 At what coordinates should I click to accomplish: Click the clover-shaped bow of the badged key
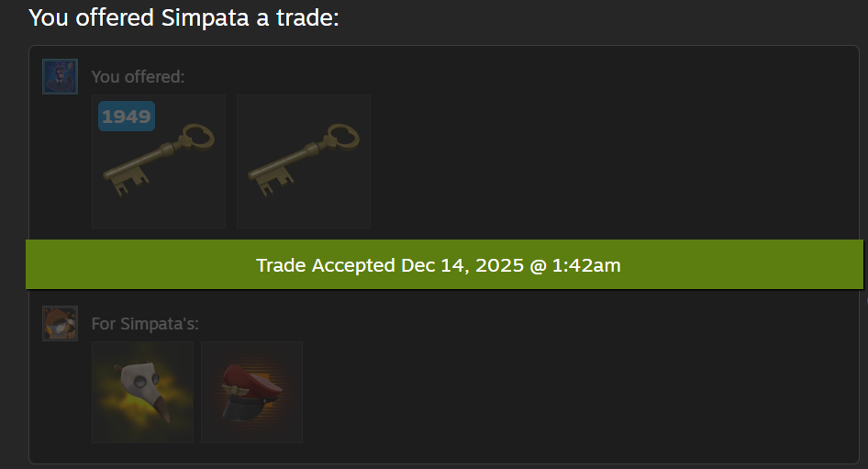[197, 136]
